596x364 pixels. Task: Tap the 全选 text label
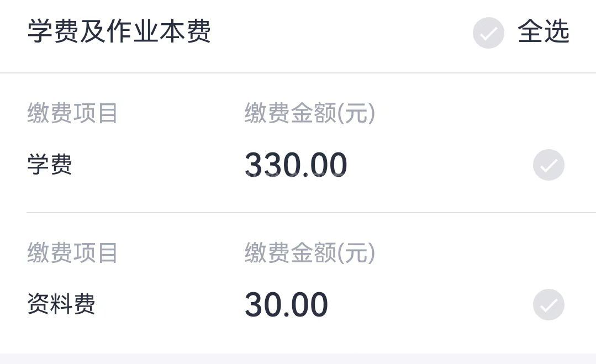(544, 32)
